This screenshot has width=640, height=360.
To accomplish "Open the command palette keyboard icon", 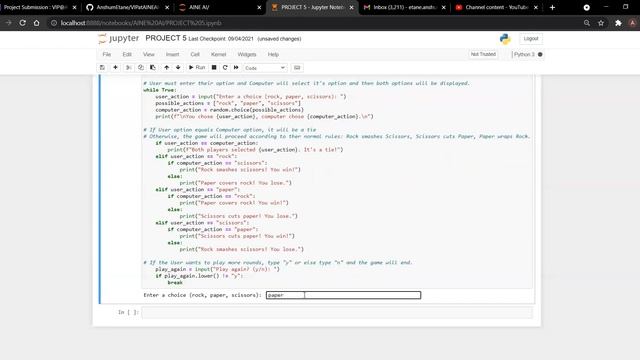I will click(297, 68).
